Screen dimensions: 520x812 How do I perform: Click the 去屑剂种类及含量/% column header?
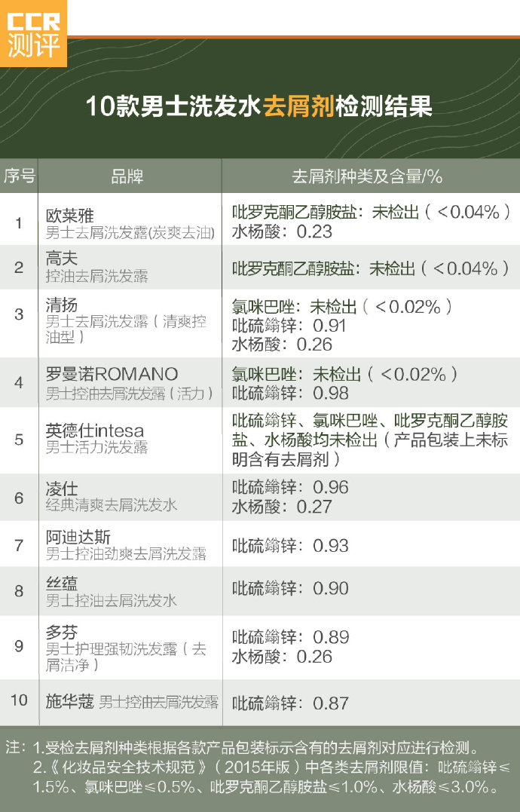[367, 176]
